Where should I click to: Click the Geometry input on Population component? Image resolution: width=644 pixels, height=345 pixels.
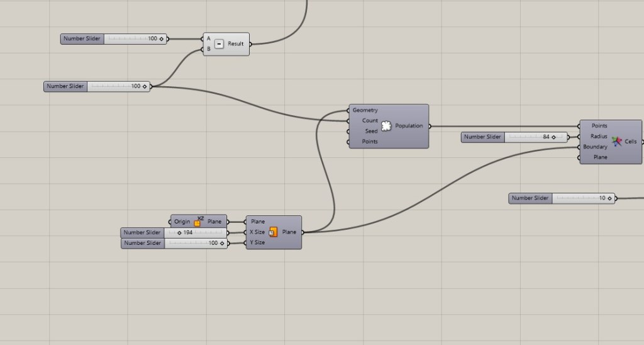pos(365,110)
